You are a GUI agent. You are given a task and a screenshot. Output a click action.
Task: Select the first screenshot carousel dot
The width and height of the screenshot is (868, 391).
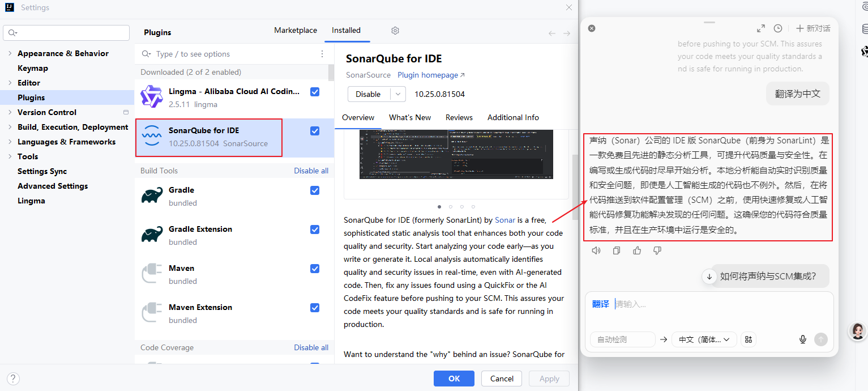(x=439, y=207)
